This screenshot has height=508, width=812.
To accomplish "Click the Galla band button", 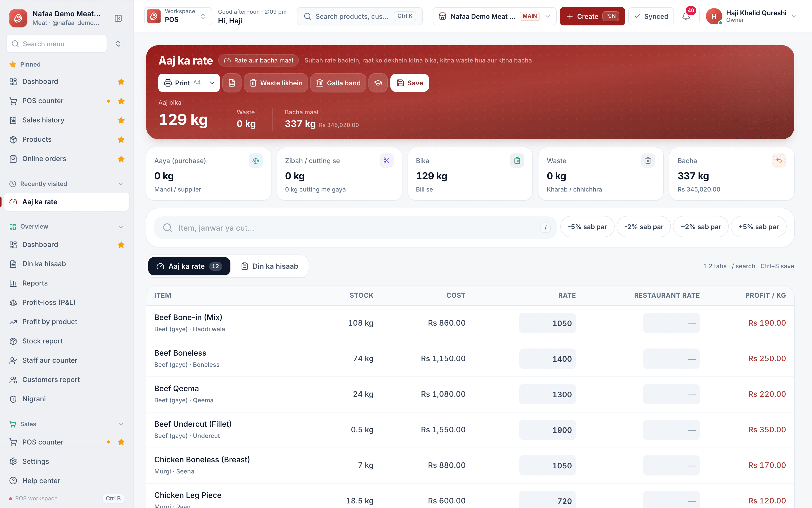I will coord(338,83).
